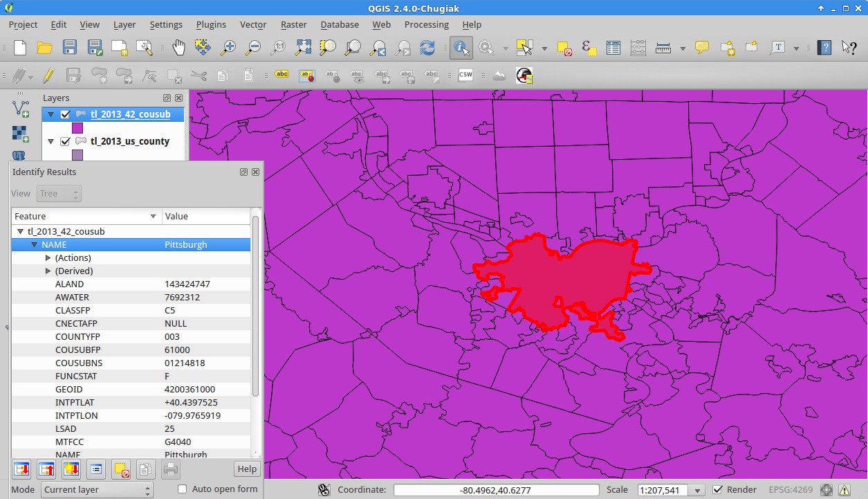Click the Print identify results icon
This screenshot has width=868, height=499.
171,469
